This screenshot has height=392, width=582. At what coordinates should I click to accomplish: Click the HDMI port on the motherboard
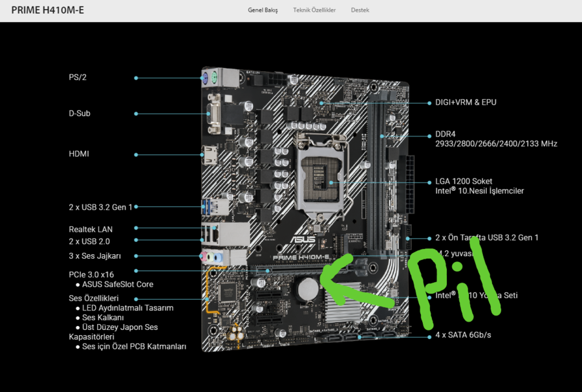click(210, 155)
